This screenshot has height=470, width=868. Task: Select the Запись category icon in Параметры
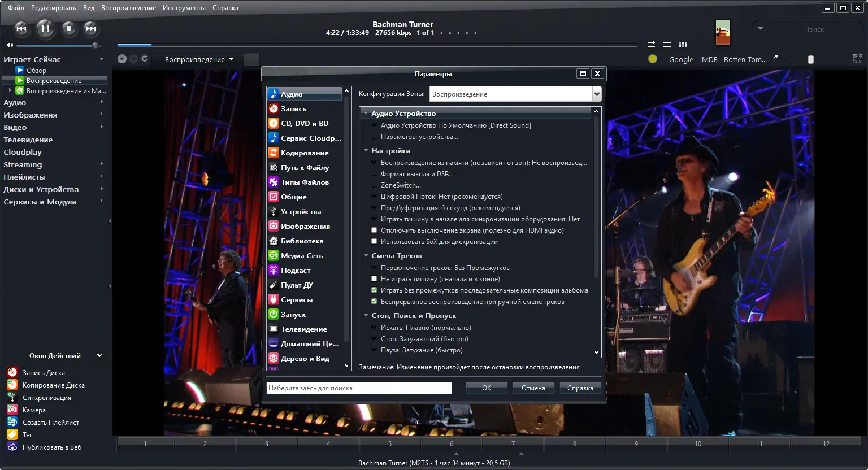click(x=274, y=108)
